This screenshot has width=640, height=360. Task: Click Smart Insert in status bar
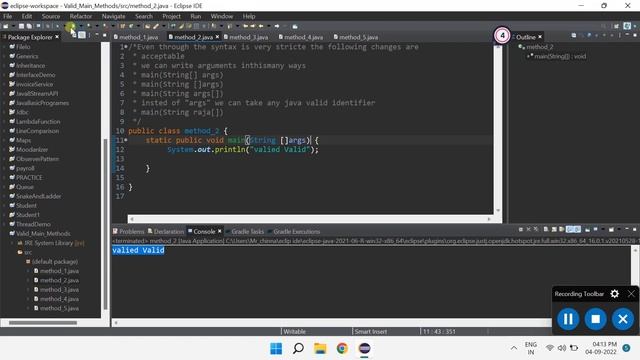click(x=371, y=331)
